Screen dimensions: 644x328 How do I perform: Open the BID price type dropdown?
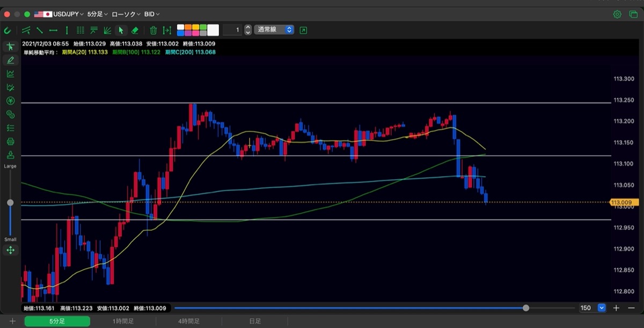152,14
